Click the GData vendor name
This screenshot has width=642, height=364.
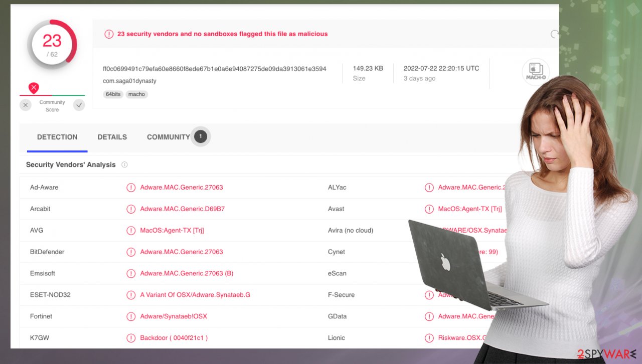pyautogui.click(x=337, y=316)
